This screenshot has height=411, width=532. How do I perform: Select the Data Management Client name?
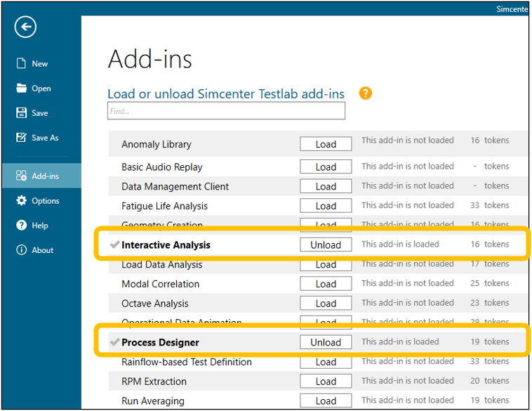point(175,186)
